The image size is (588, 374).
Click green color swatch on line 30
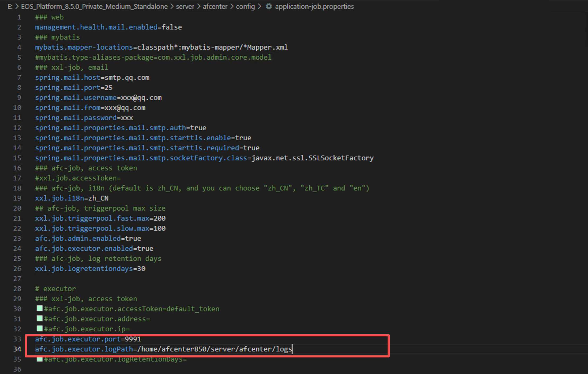[x=40, y=308]
